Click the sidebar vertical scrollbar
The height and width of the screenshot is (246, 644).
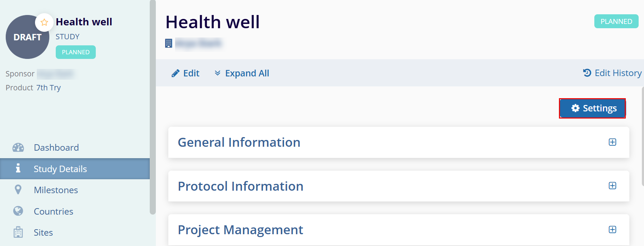tap(153, 107)
